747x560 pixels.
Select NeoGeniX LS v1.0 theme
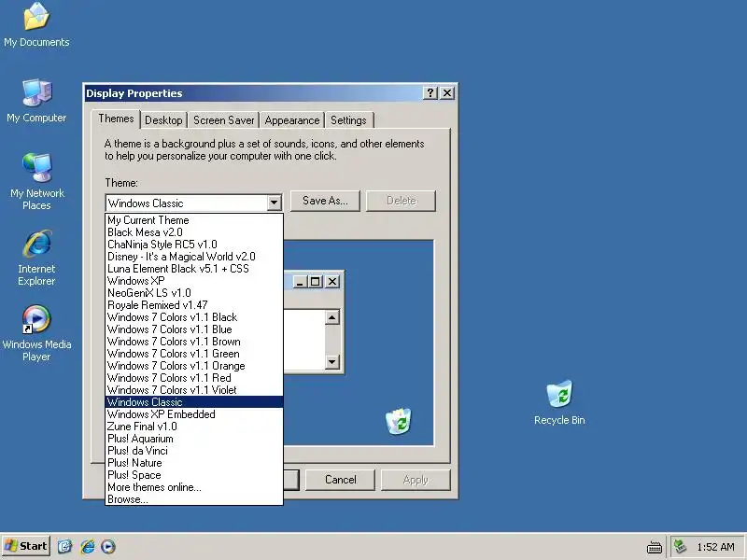click(x=194, y=293)
